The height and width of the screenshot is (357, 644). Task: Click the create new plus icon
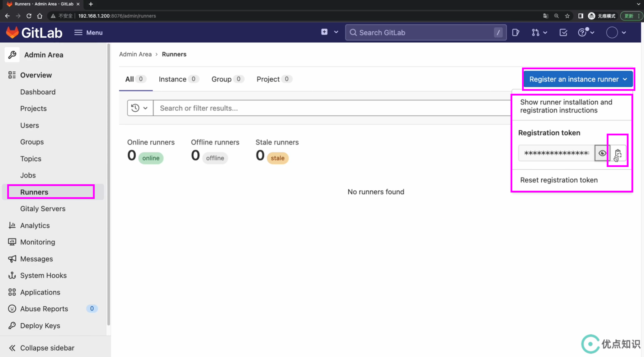(324, 32)
